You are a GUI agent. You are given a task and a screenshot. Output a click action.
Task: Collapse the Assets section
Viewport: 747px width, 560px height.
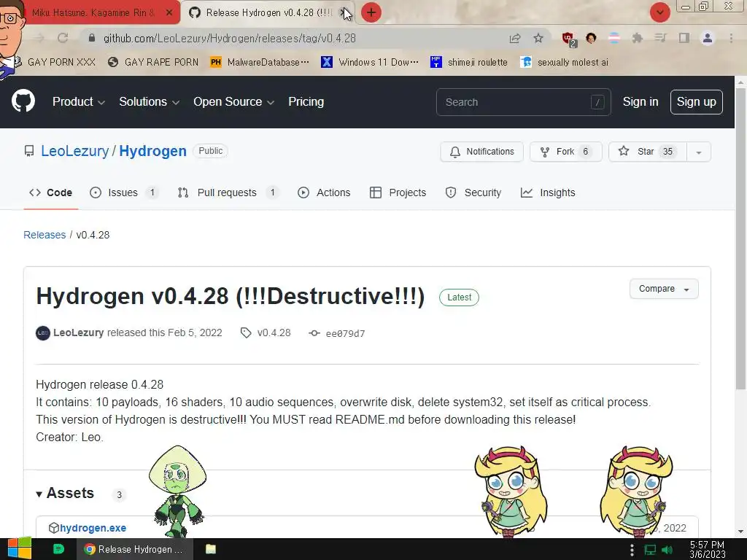(65, 494)
